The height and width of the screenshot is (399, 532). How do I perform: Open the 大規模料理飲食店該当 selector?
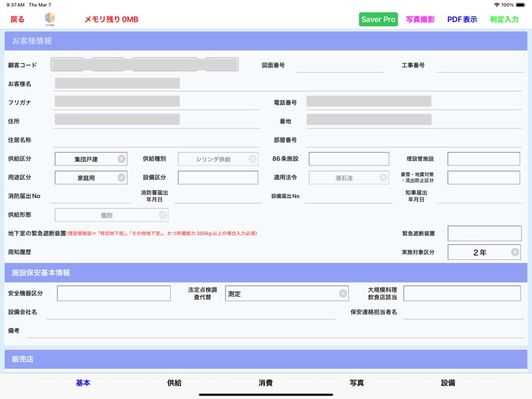[x=462, y=293]
